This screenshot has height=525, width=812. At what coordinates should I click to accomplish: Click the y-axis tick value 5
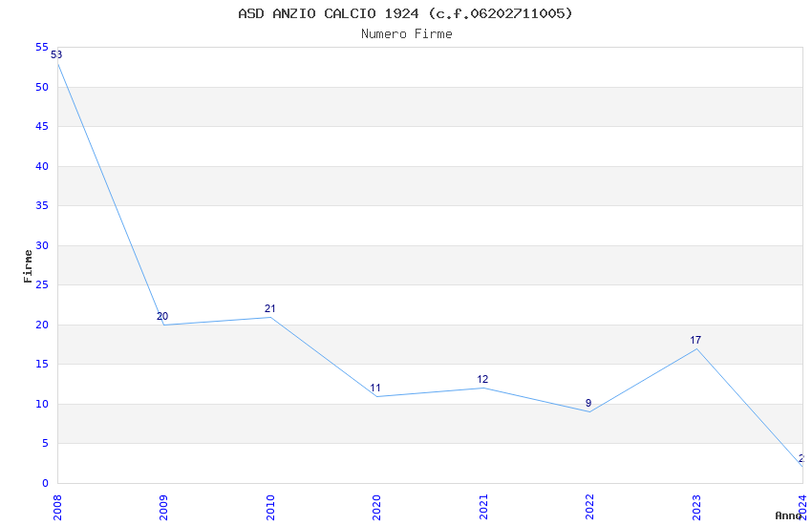[46, 443]
